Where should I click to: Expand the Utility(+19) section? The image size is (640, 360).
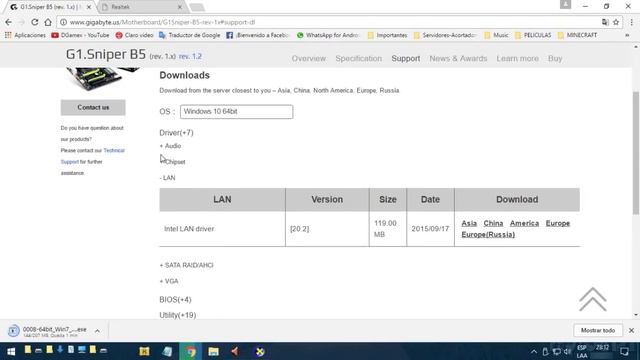click(x=178, y=315)
